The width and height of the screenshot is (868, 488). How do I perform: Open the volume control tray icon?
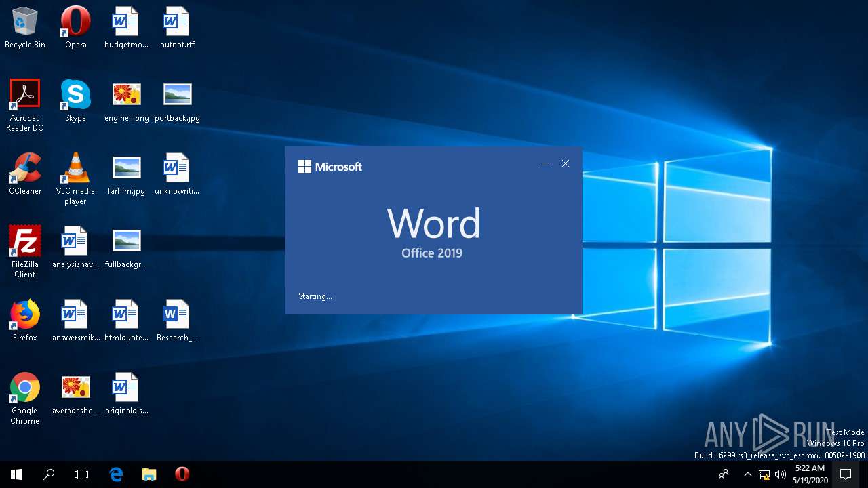coord(780,474)
